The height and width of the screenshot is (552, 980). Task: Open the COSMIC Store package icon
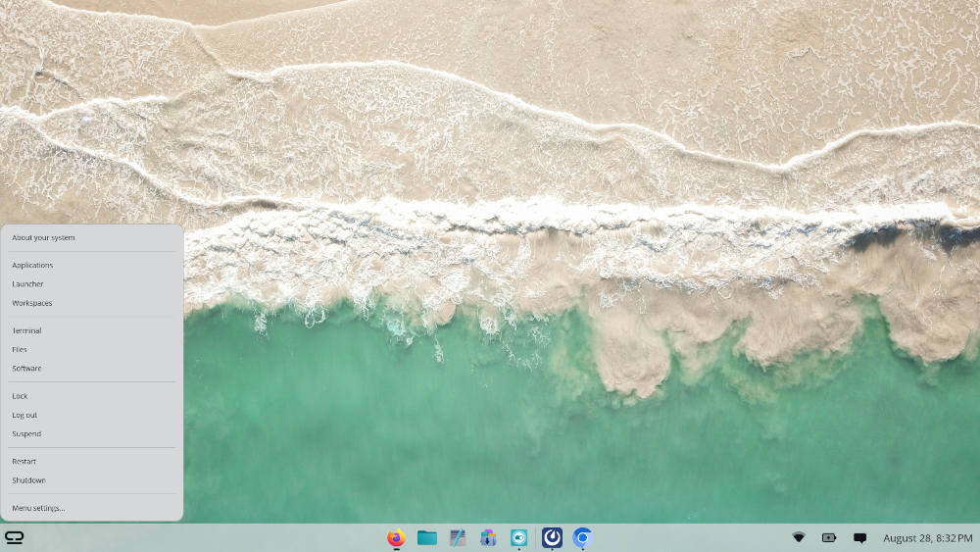488,537
